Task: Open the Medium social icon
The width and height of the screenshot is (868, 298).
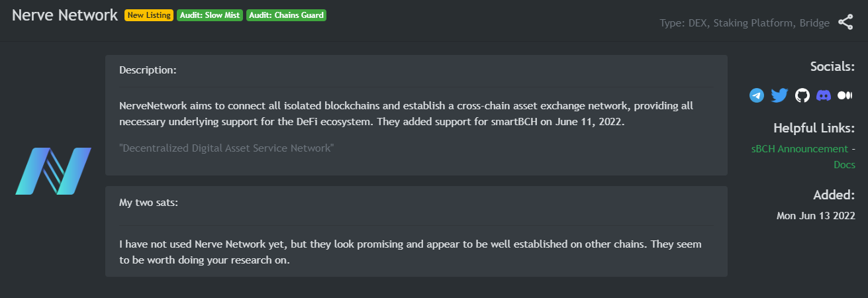Action: pyautogui.click(x=845, y=95)
